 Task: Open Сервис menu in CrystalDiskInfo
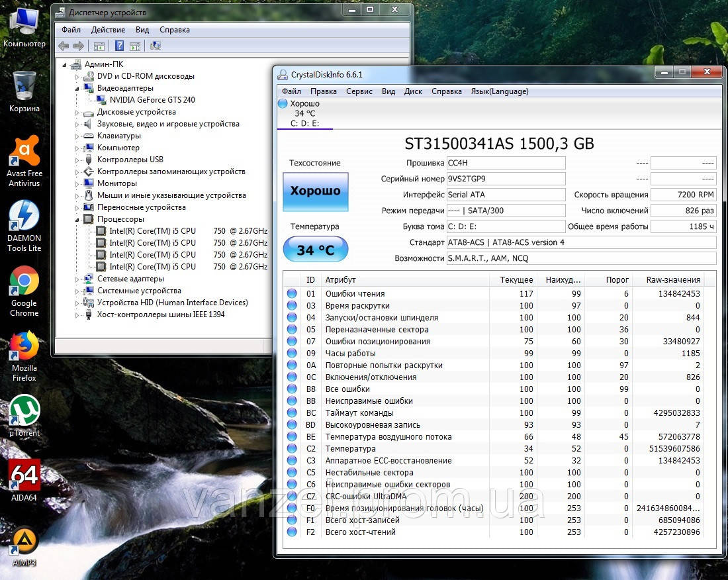point(359,91)
